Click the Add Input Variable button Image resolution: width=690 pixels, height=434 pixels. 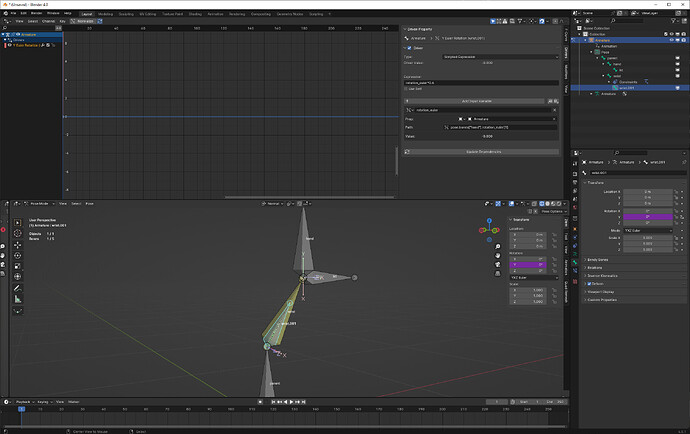coord(477,101)
